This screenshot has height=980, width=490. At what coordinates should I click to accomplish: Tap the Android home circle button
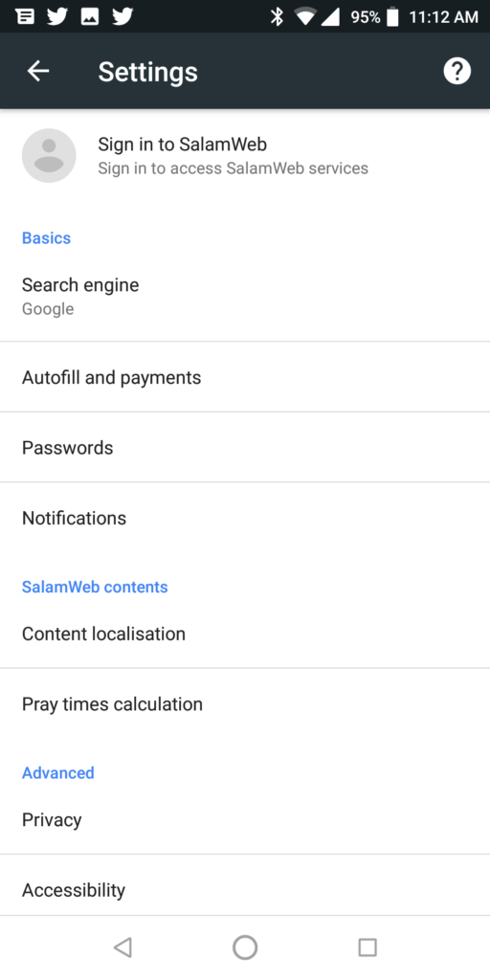click(x=245, y=947)
